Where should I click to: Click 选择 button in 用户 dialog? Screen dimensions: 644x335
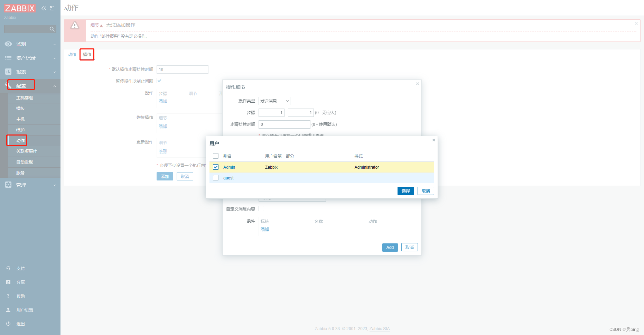click(406, 191)
